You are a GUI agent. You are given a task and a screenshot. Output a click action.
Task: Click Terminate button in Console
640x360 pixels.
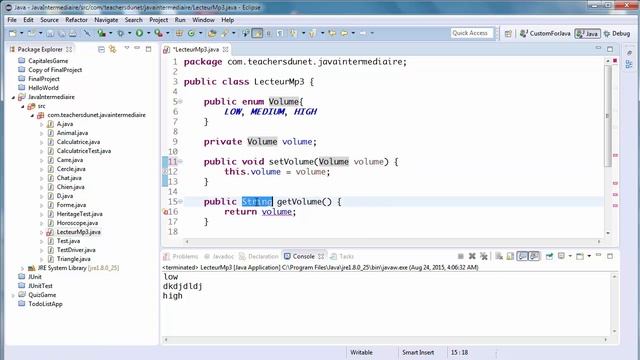(x=461, y=256)
